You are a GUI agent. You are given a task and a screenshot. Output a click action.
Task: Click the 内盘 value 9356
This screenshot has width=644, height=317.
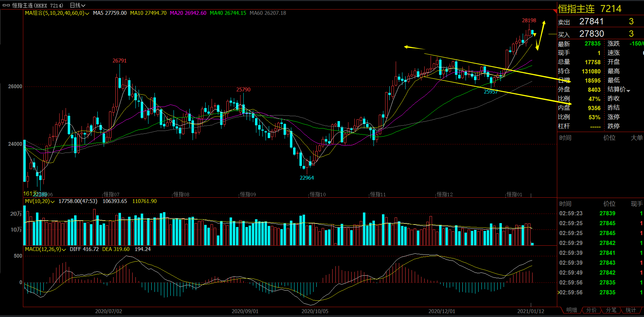tap(594, 108)
